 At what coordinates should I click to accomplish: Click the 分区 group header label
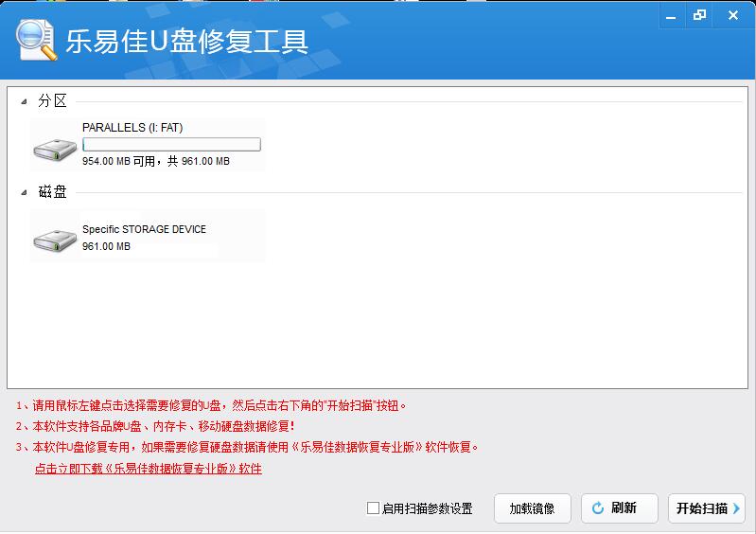click(52, 101)
